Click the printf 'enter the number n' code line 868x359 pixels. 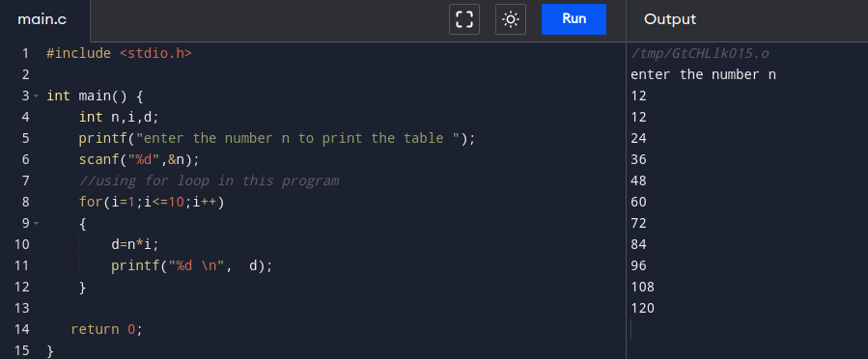pyautogui.click(x=277, y=138)
